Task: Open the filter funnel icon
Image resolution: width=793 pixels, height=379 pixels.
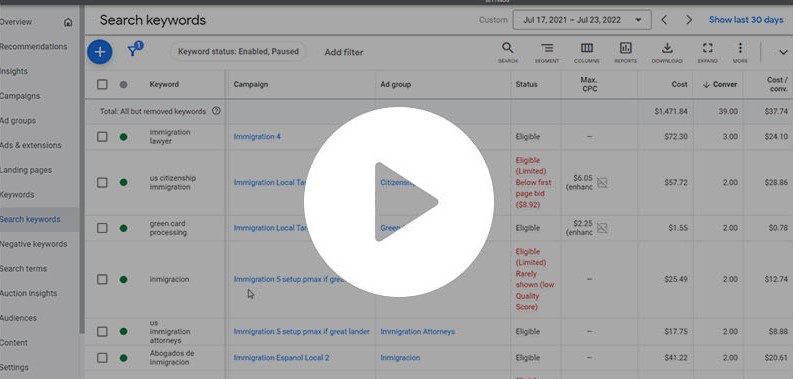Action: point(135,50)
